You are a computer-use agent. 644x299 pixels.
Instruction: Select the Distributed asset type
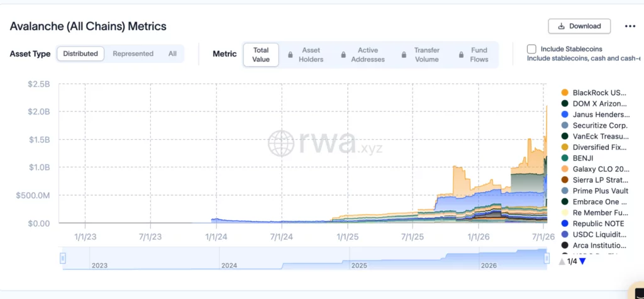click(x=80, y=54)
